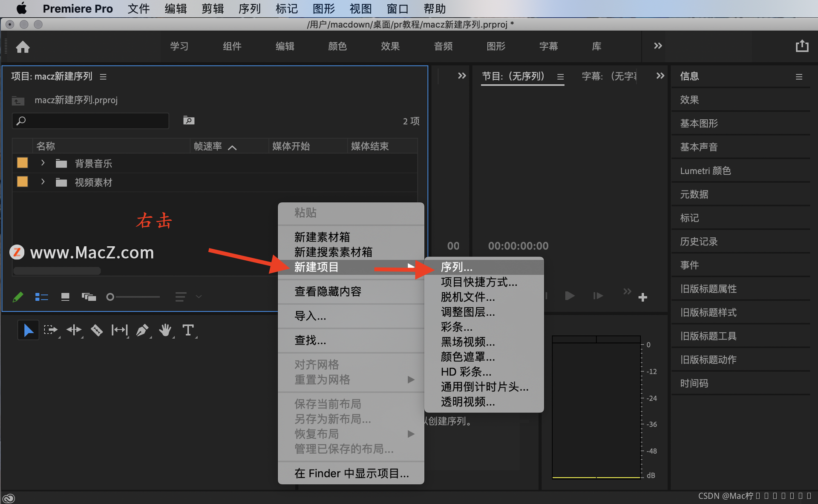Open the sort options chevron in project panel

coord(199,297)
